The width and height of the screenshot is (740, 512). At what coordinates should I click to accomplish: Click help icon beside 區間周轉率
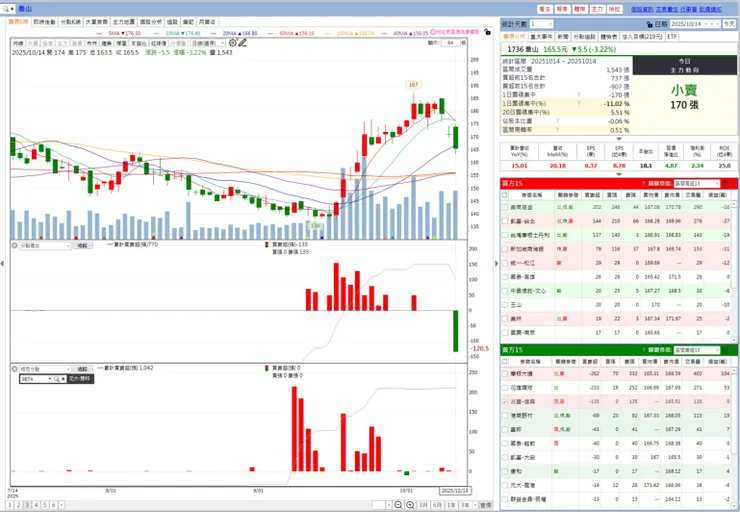point(557,129)
